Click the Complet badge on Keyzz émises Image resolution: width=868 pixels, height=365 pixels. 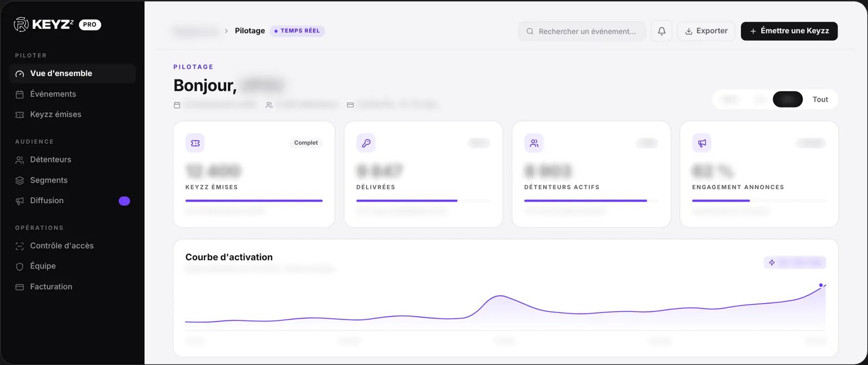coord(306,143)
